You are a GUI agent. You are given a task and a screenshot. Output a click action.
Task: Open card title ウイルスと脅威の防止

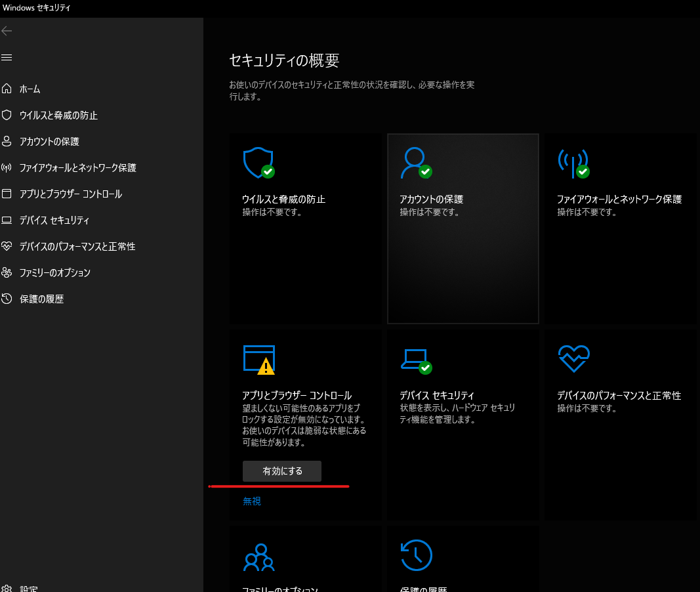point(283,199)
